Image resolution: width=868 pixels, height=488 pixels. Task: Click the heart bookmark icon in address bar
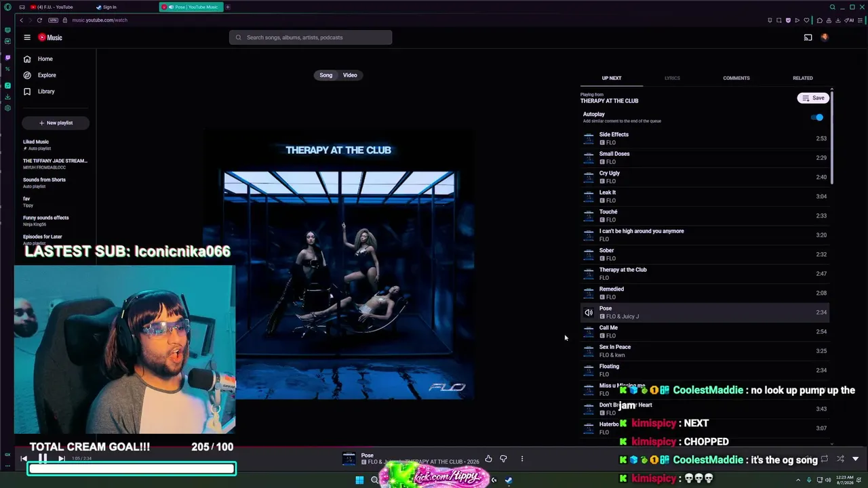point(806,20)
